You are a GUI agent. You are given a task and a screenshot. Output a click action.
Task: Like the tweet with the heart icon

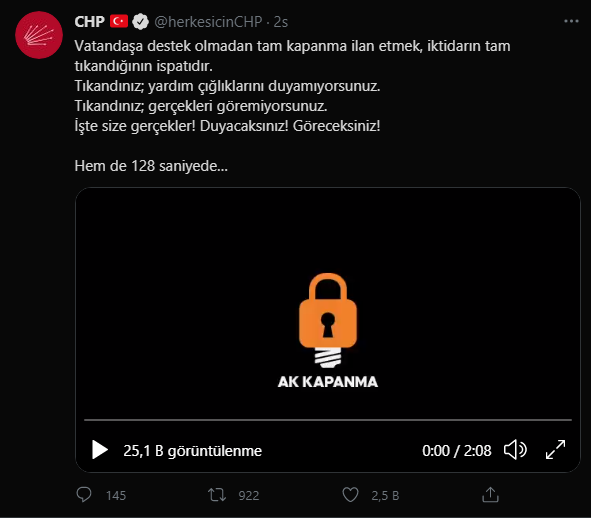(350, 495)
